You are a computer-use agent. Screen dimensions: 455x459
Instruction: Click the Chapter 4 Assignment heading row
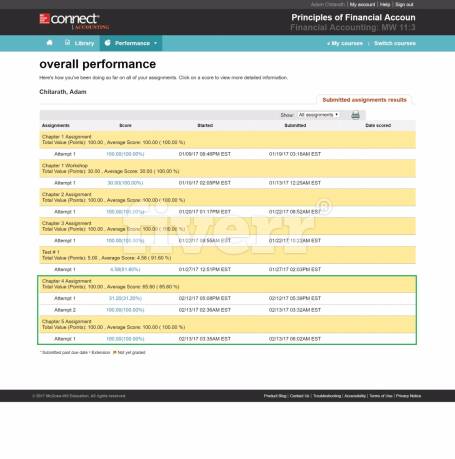(228, 284)
